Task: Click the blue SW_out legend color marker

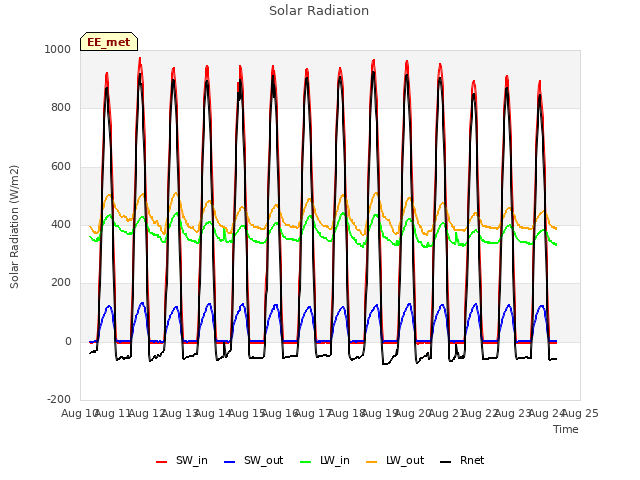Action: click(230, 462)
